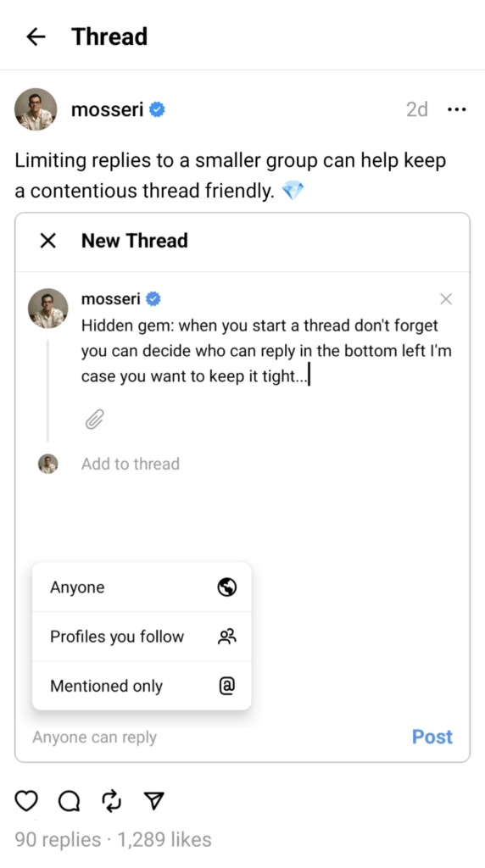
Task: Open the Anyone can reply selector
Action: [95, 737]
